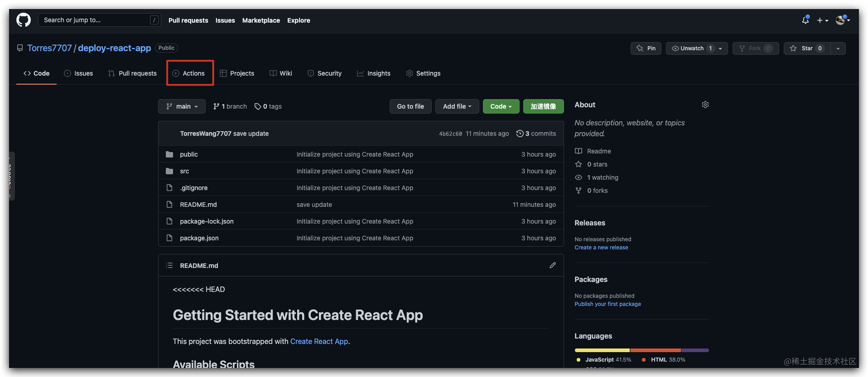Expand the Star lists dropdown arrow

(x=838, y=48)
